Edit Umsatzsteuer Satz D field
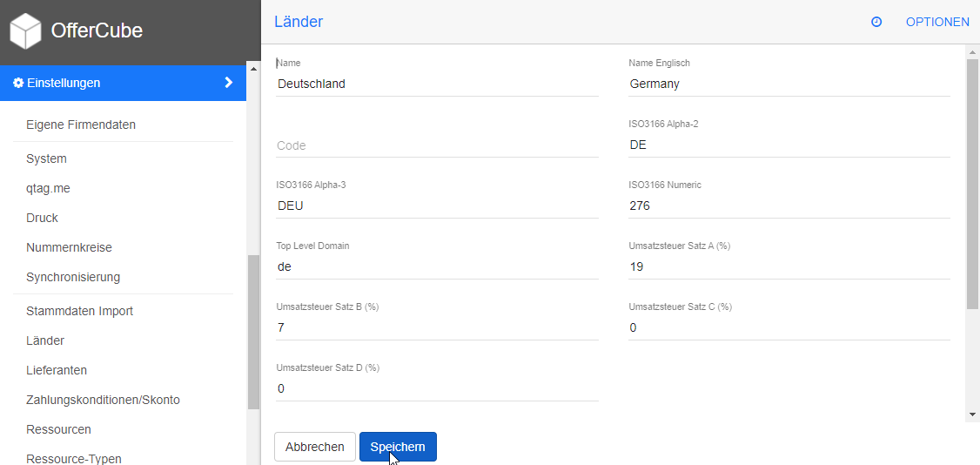Image resolution: width=980 pixels, height=465 pixels. coord(437,388)
